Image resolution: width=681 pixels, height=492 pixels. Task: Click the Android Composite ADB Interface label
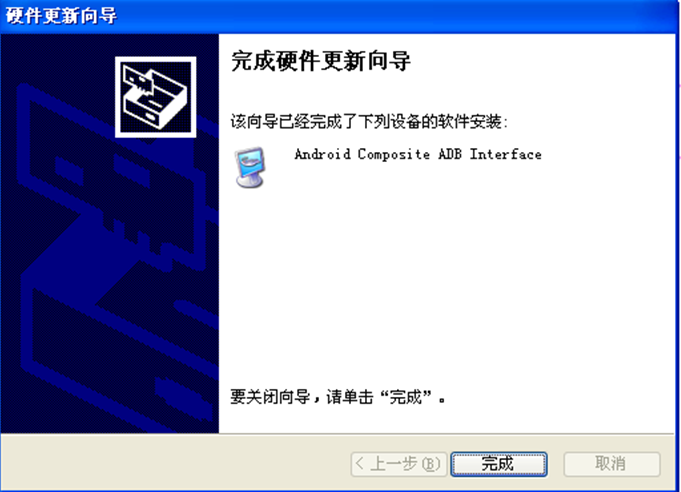[418, 154]
